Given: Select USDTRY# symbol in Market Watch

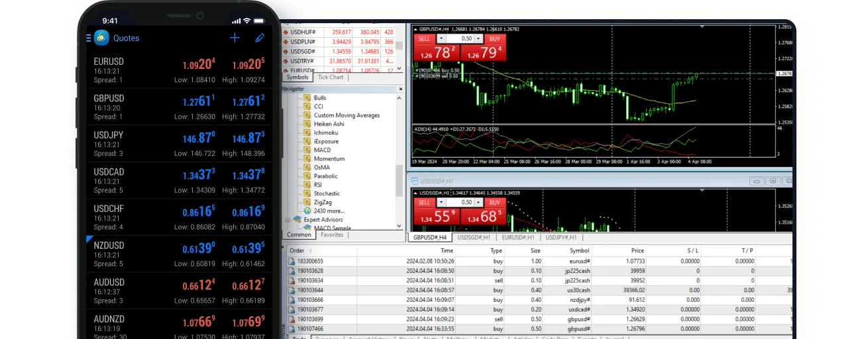Looking at the screenshot, I should 303,61.
